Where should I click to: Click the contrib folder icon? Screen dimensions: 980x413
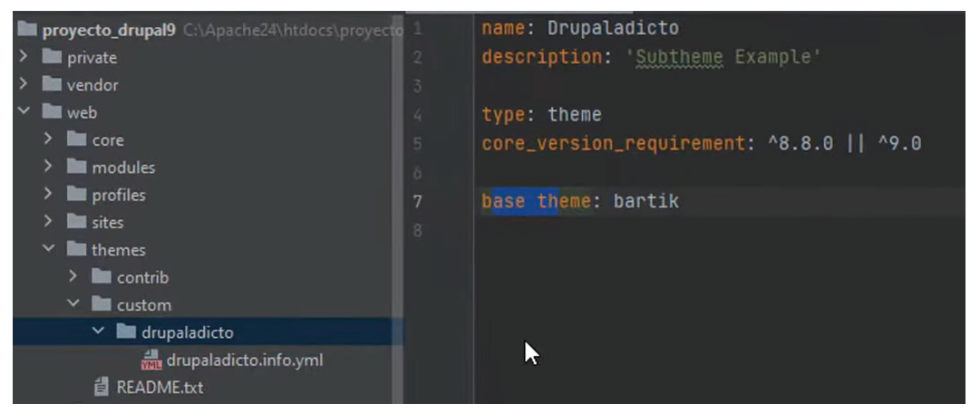[102, 277]
